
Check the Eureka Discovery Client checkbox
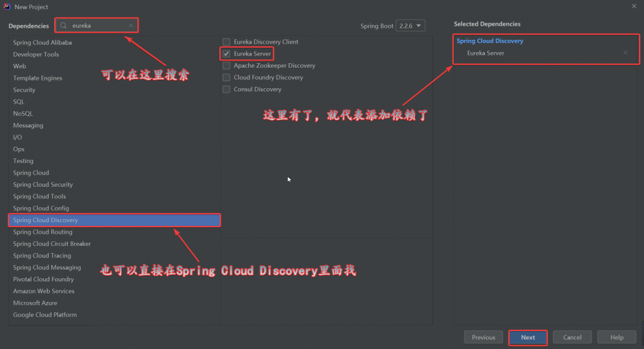[x=226, y=42]
